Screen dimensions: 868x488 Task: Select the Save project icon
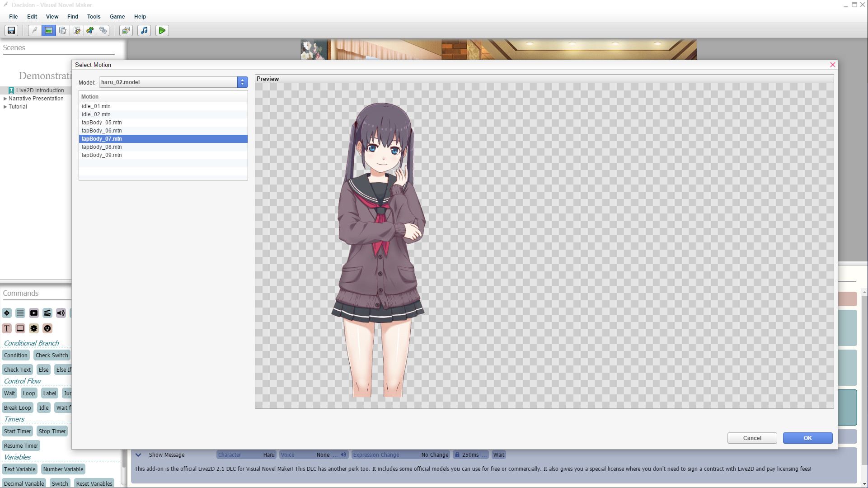pos(11,30)
